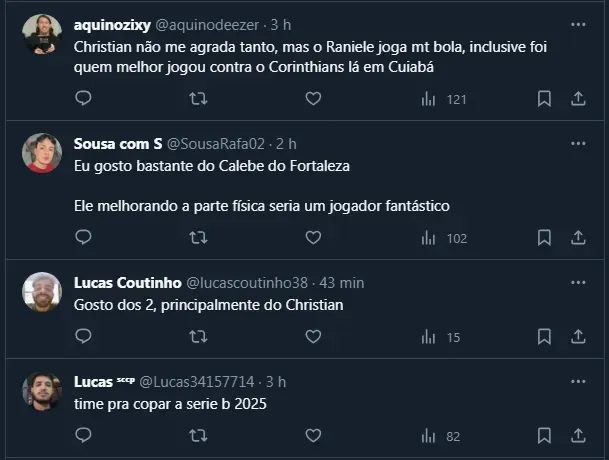The height and width of the screenshot is (460, 609).
Task: Click Sousa com S's profile avatar
Action: pos(42,153)
